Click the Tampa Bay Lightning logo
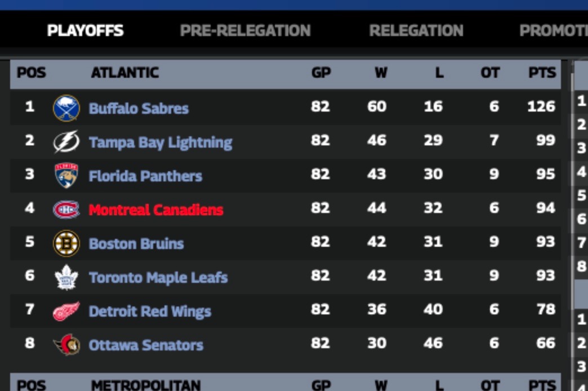588x391 pixels. [x=66, y=141]
